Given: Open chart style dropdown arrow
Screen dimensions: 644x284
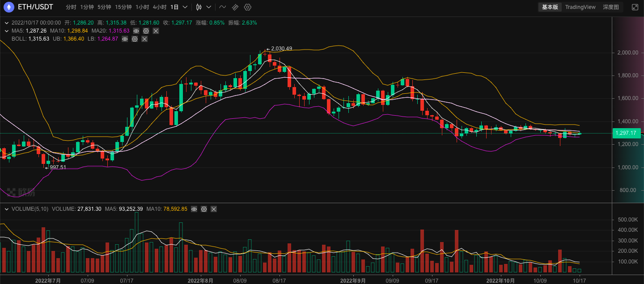Looking at the screenshot, I should [209, 7].
